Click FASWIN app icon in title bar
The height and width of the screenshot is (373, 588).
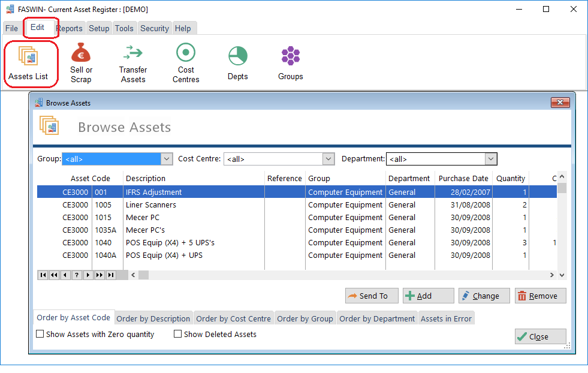point(10,9)
